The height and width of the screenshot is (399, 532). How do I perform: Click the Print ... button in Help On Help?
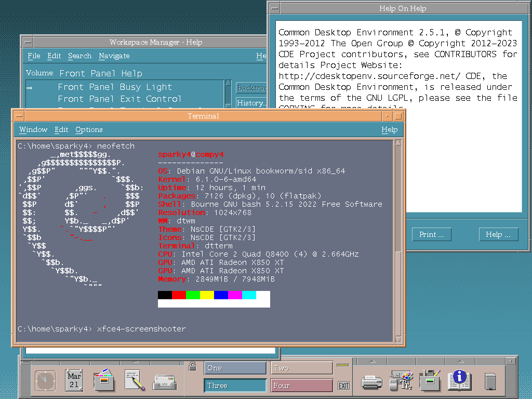coord(431,234)
